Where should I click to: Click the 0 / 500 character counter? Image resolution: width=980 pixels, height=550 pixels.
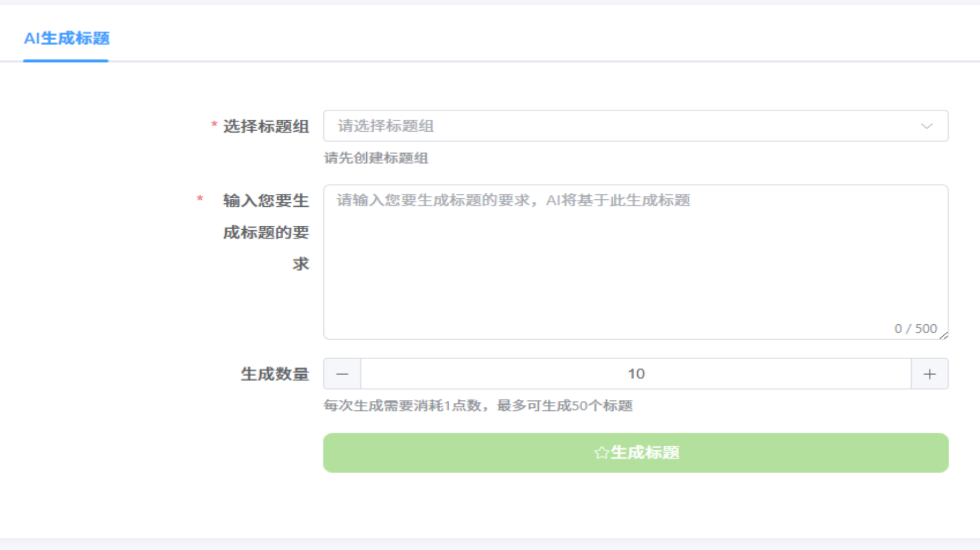915,328
